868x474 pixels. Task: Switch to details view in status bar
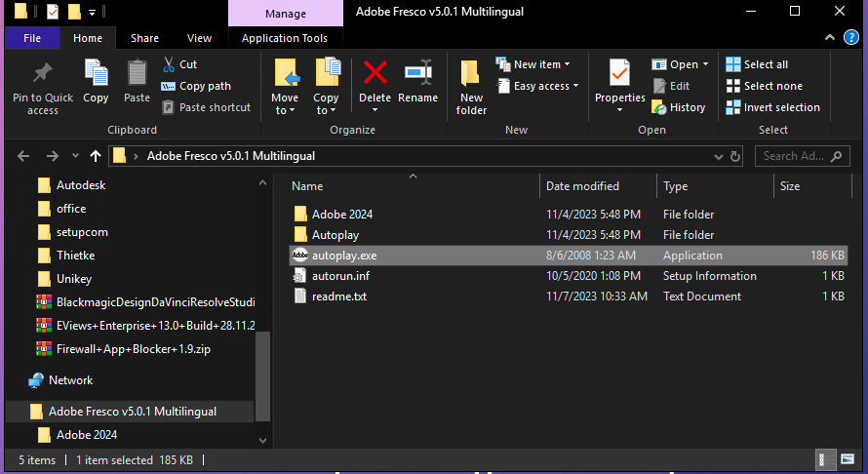(x=824, y=459)
